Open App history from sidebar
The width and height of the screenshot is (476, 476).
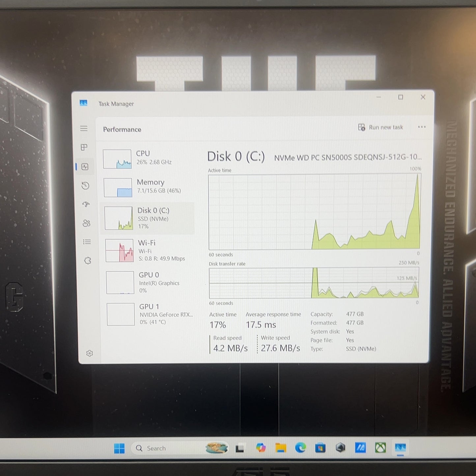(x=85, y=186)
